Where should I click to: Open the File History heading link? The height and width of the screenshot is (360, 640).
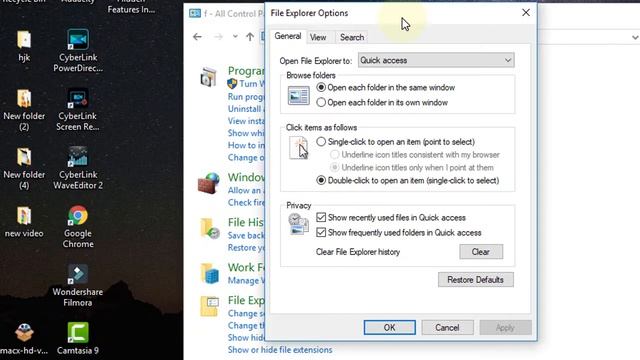point(246,222)
